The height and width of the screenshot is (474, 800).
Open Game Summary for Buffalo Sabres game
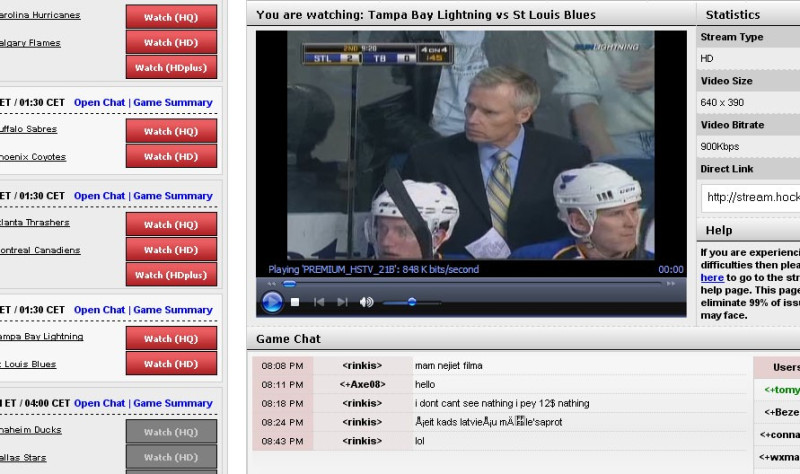click(x=173, y=103)
